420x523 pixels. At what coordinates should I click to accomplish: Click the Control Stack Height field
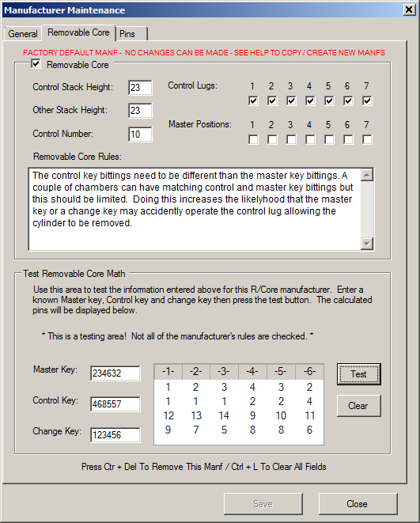(140, 88)
